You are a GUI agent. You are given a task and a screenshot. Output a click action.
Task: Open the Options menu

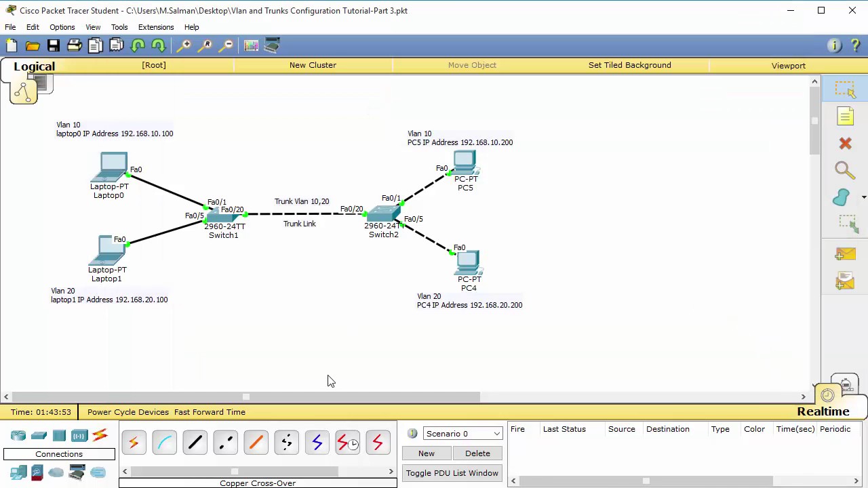(x=62, y=27)
